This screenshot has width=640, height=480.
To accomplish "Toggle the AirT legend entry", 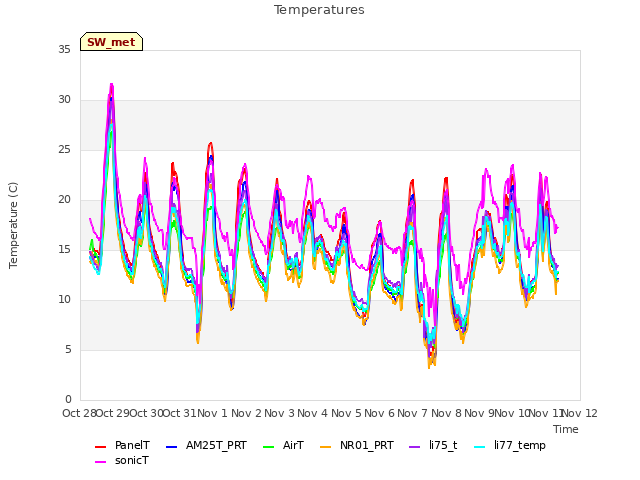I will [x=284, y=445].
